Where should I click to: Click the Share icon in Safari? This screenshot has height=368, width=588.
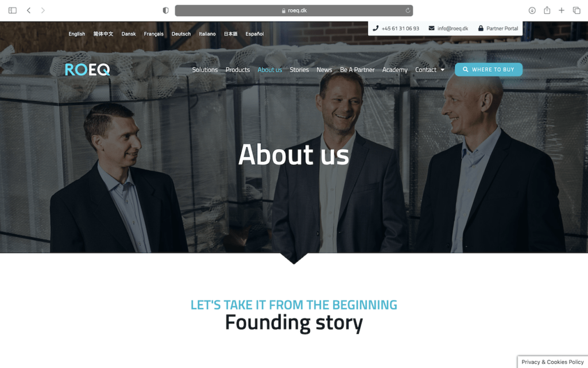(547, 10)
